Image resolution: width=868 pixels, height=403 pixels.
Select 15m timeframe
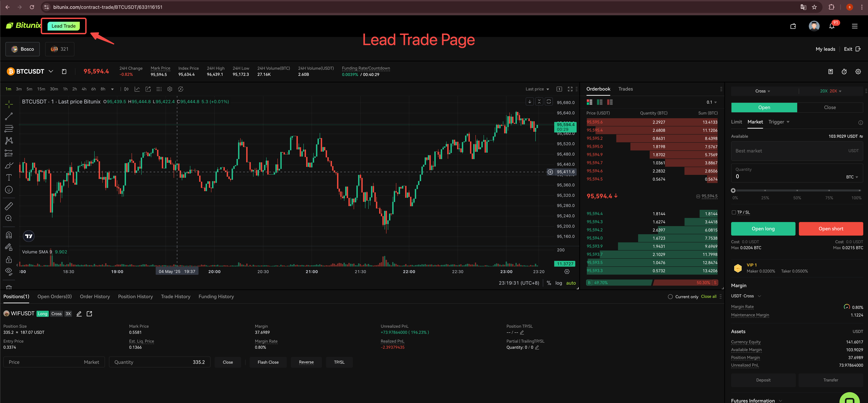pos(41,89)
